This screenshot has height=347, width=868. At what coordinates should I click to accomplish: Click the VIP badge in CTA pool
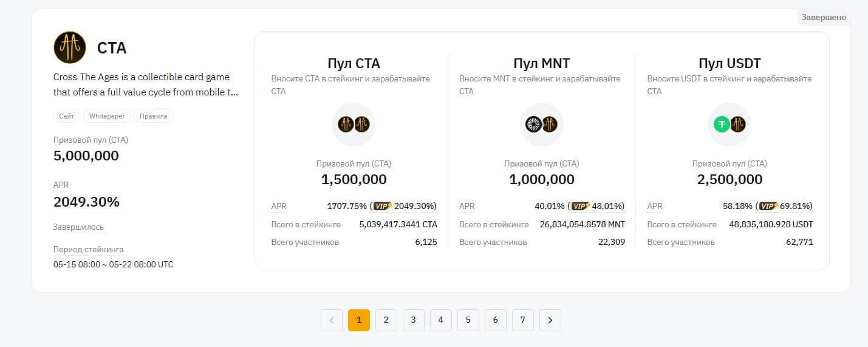point(382,206)
